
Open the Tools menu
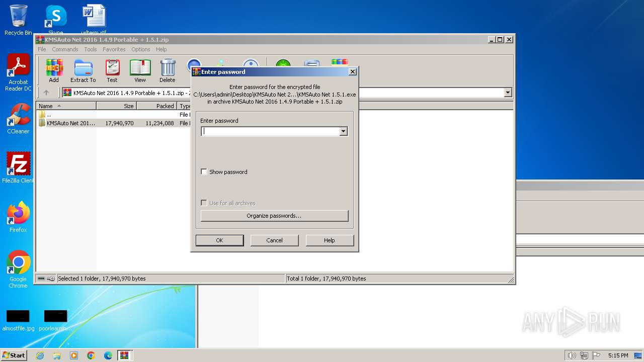[x=91, y=49]
